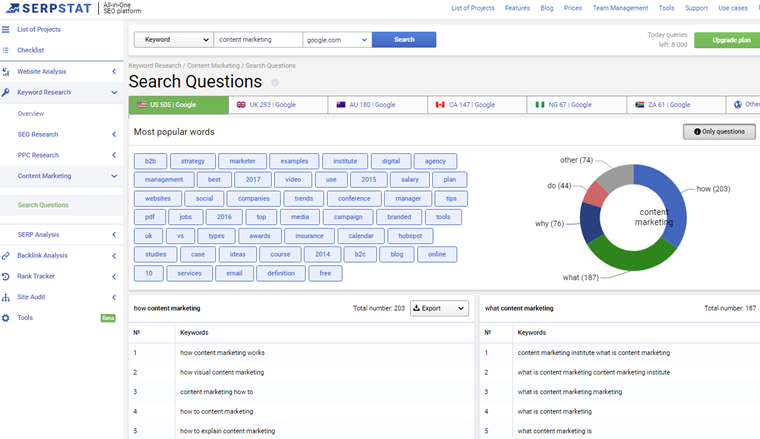Click the Tools gear icon in sidebar

(x=6, y=318)
